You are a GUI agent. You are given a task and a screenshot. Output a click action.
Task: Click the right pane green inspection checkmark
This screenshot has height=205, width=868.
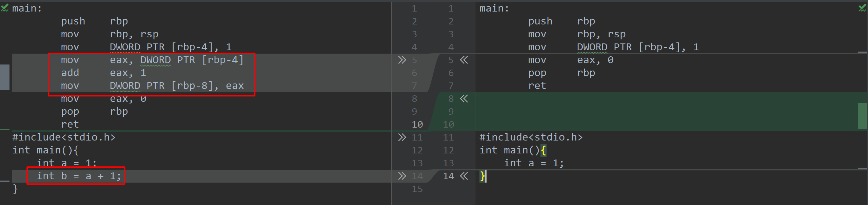(862, 8)
